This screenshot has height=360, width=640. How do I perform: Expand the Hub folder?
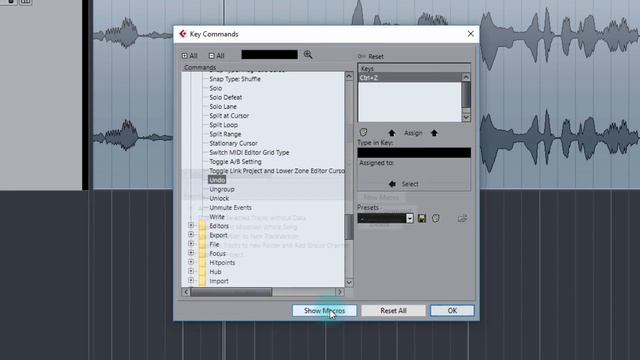(191, 271)
